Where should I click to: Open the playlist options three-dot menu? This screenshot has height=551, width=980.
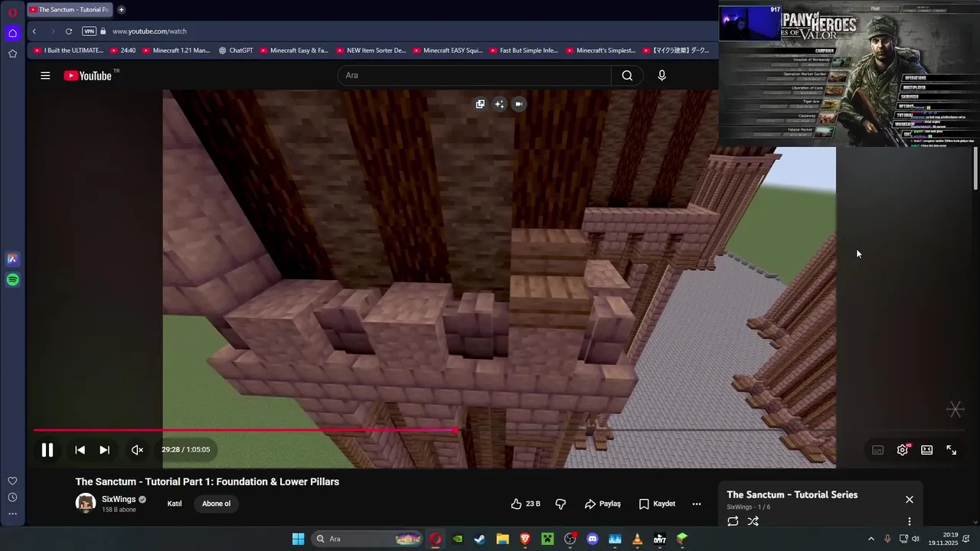[910, 521]
